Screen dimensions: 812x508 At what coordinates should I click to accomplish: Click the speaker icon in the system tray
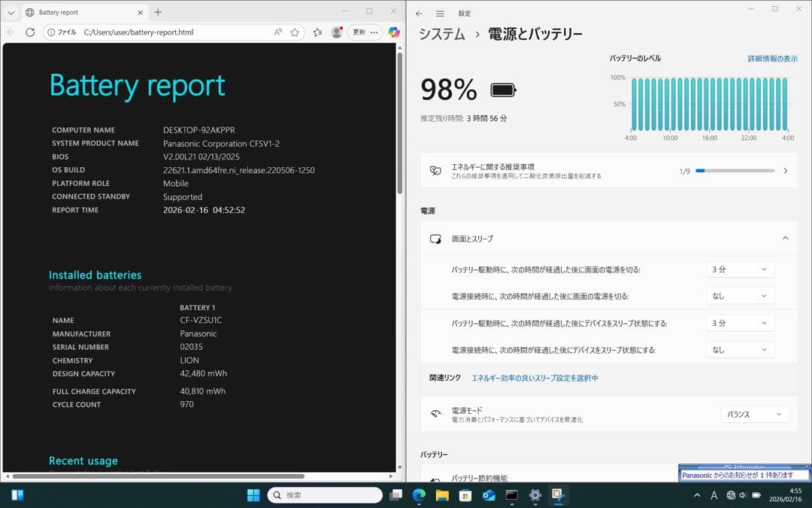(743, 495)
